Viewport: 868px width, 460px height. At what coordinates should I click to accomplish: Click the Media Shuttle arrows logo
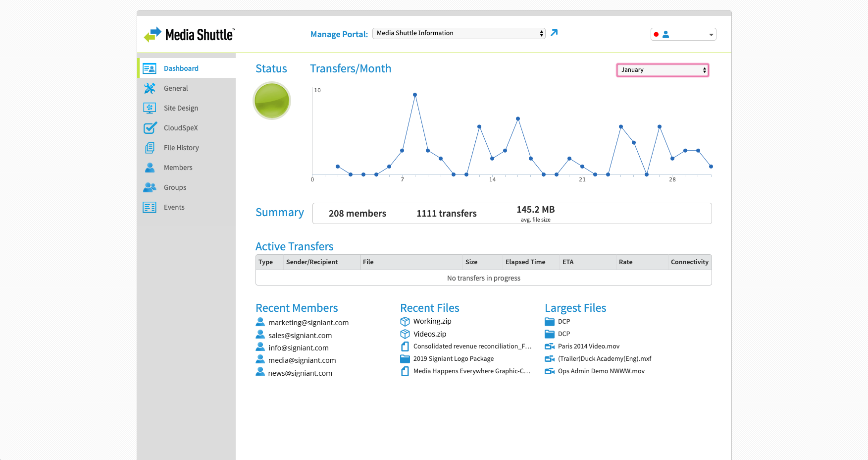pyautogui.click(x=152, y=34)
